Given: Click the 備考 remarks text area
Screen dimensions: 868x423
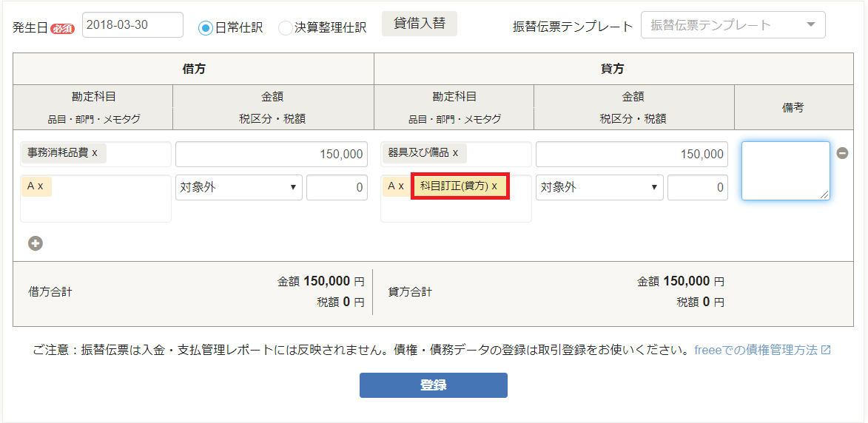Looking at the screenshot, I should coord(786,171).
